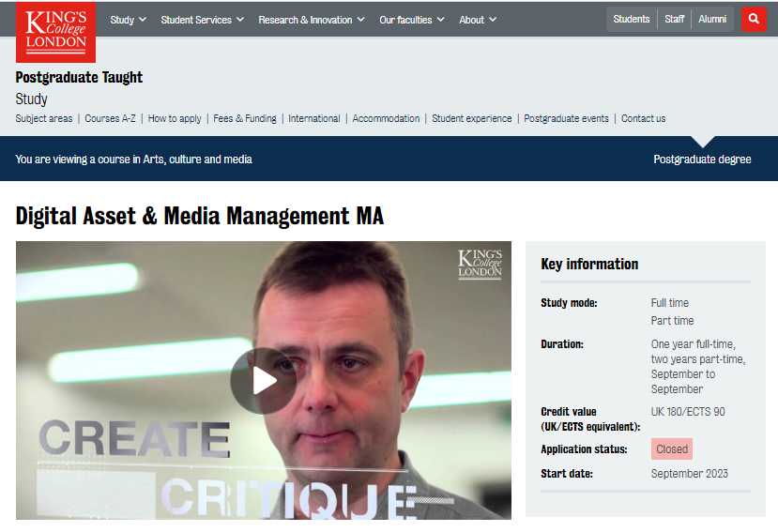Select the Postgraduate degree tab
The width and height of the screenshot is (778, 532).
coord(702,160)
